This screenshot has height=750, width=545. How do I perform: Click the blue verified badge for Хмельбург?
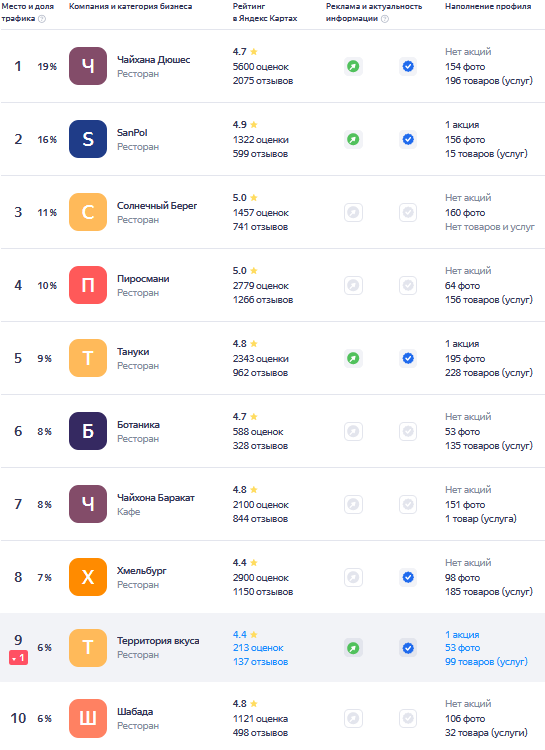[x=408, y=577]
